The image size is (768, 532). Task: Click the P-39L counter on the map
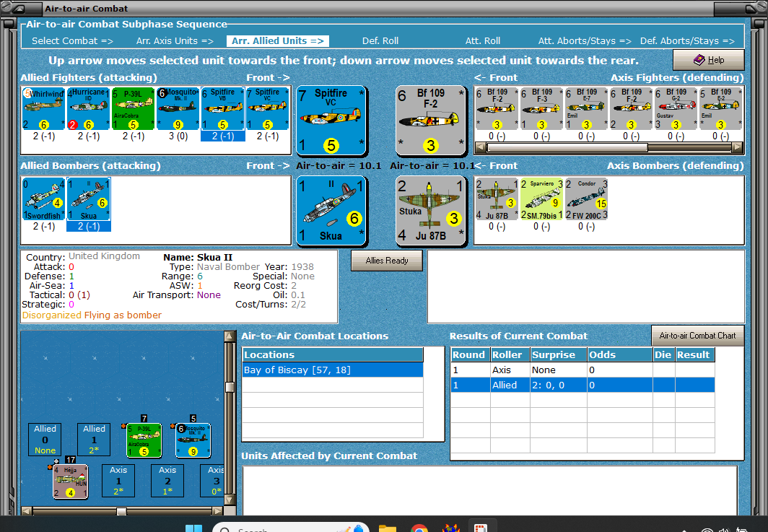(x=144, y=440)
